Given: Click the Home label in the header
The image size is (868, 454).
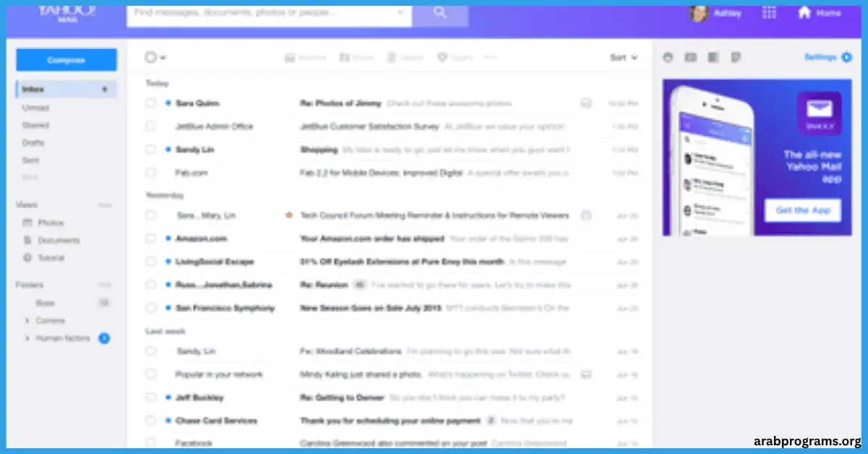Looking at the screenshot, I should [x=828, y=13].
